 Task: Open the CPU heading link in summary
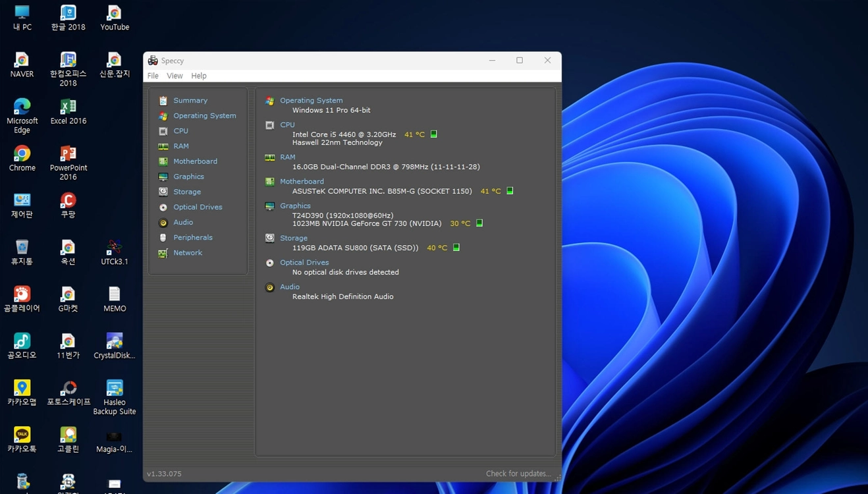pyautogui.click(x=287, y=125)
